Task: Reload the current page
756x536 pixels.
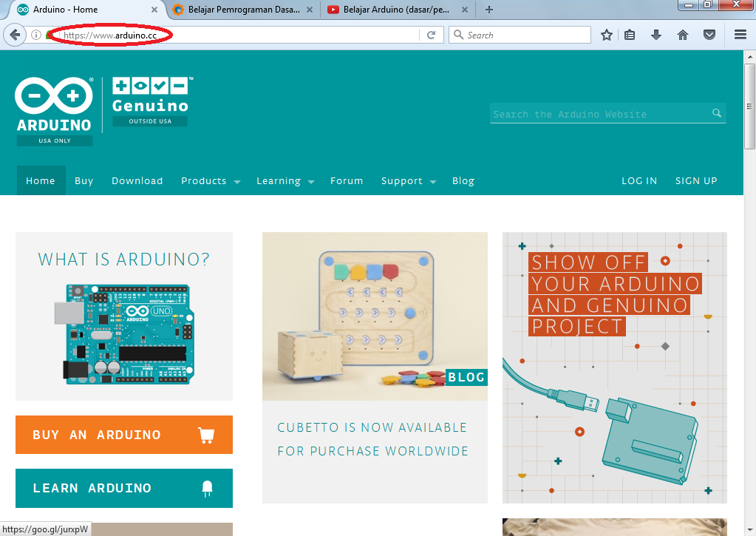Action: 431,35
